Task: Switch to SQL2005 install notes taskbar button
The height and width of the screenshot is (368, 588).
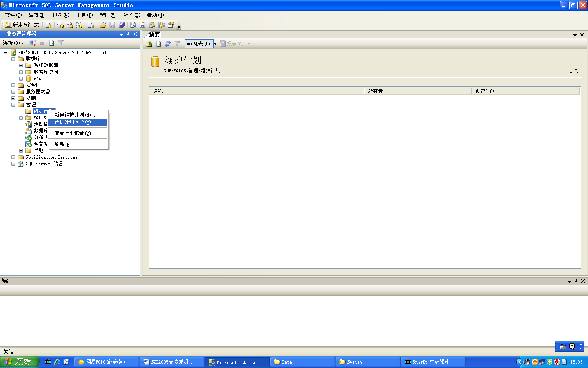Action: click(x=171, y=362)
